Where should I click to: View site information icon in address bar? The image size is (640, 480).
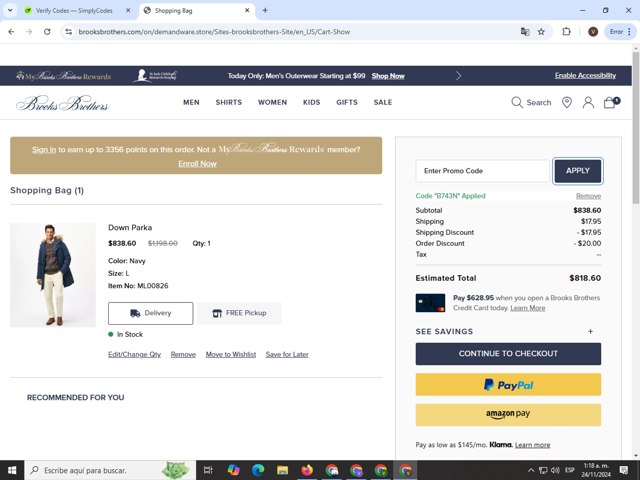click(69, 31)
